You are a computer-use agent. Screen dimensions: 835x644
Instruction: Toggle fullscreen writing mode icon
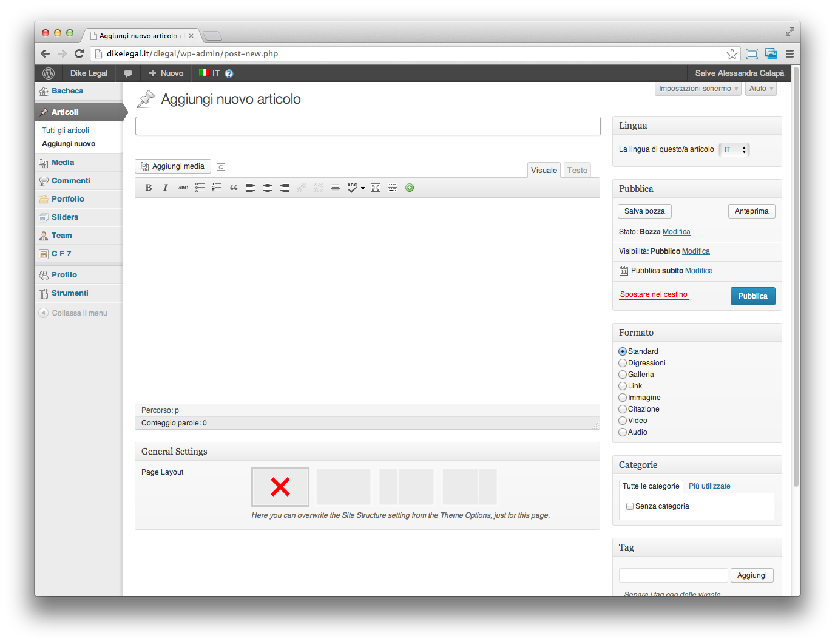coord(376,188)
